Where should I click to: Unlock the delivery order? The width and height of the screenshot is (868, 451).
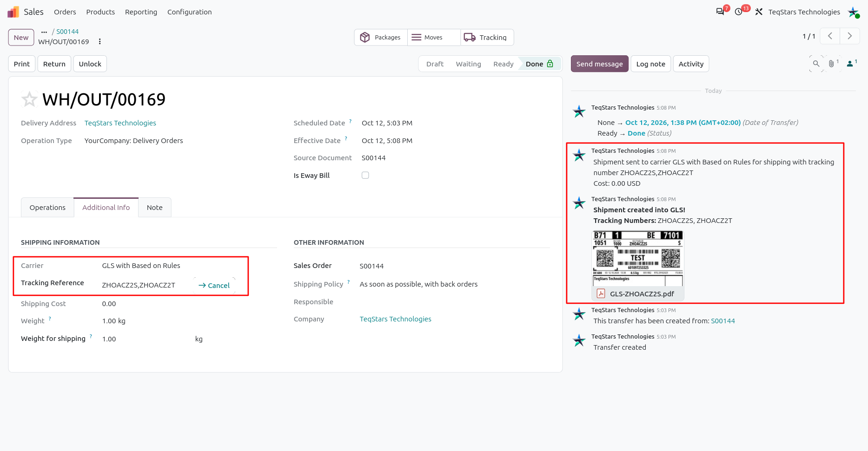90,64
